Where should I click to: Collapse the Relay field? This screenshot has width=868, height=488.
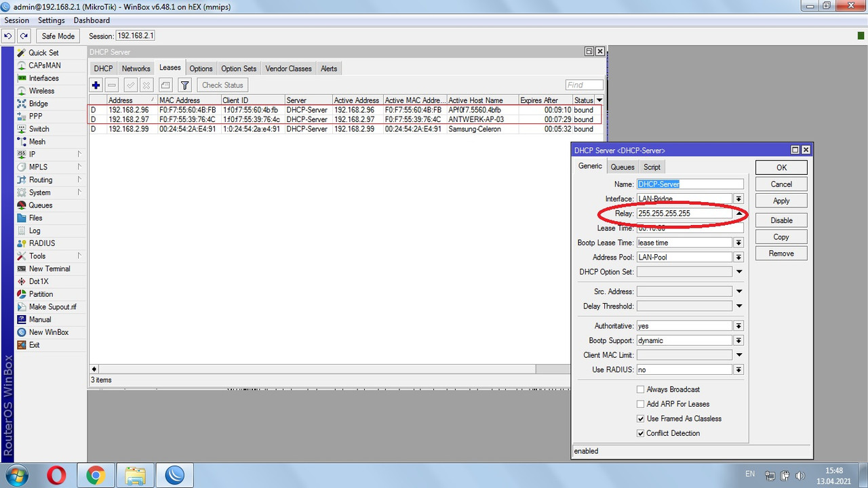click(738, 213)
